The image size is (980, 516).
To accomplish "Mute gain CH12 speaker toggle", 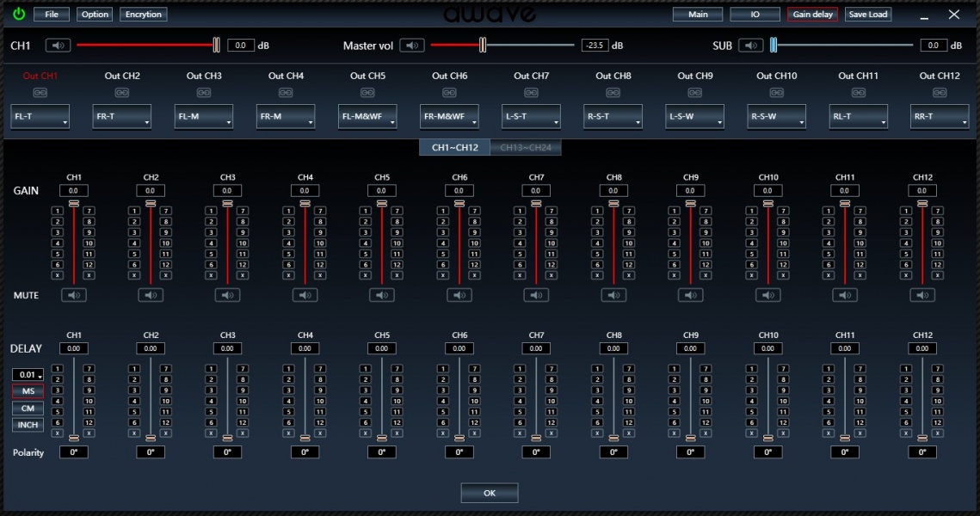I will [x=922, y=295].
